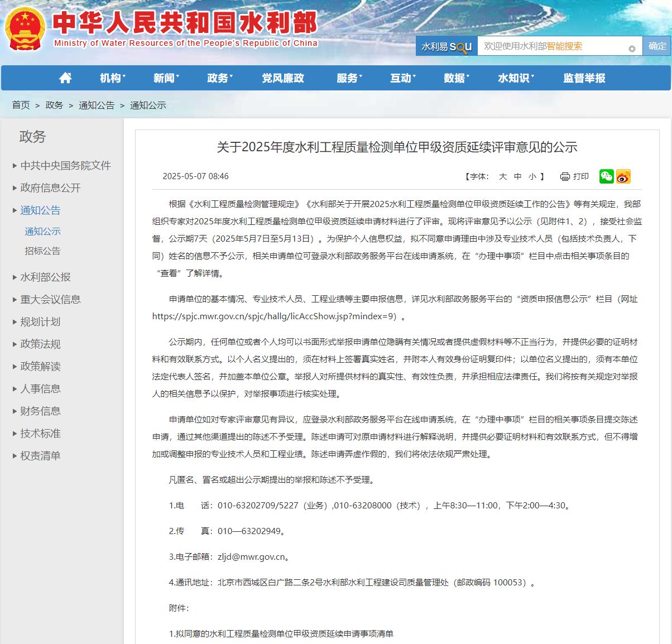Viewport: 672px width, 644px height.
Task: Go to 监督举报 page
Action: (584, 78)
